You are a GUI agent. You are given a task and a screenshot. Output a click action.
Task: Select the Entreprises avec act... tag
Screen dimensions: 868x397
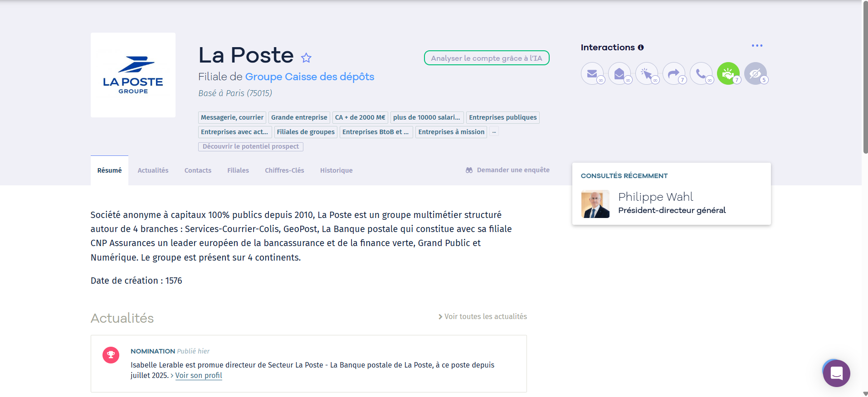(x=235, y=132)
